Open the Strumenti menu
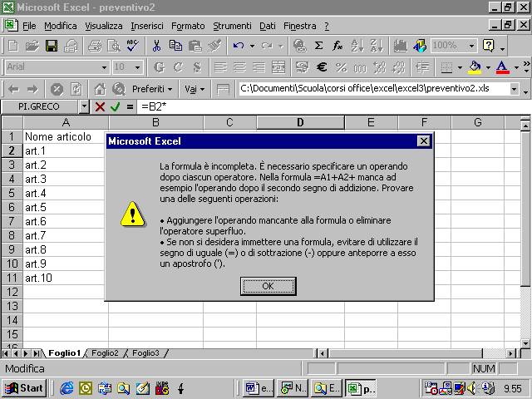The width and height of the screenshot is (532, 399). pos(232,26)
